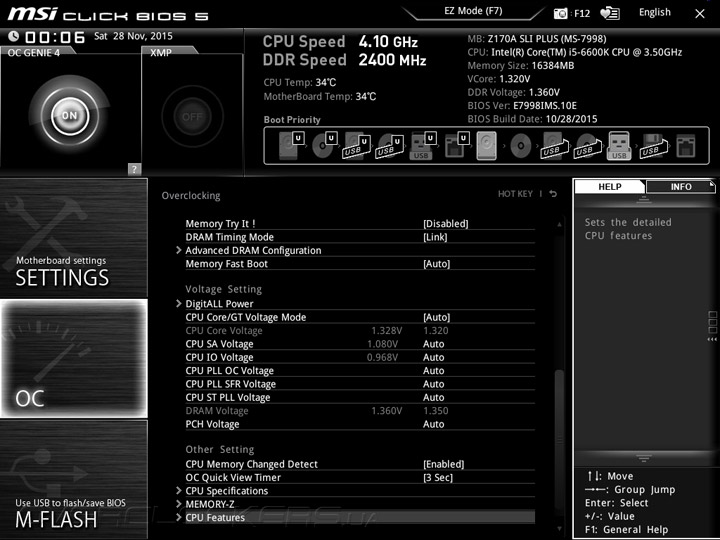Select the legacy network boot icon at row end
This screenshot has height=540, width=720.
click(x=686, y=146)
